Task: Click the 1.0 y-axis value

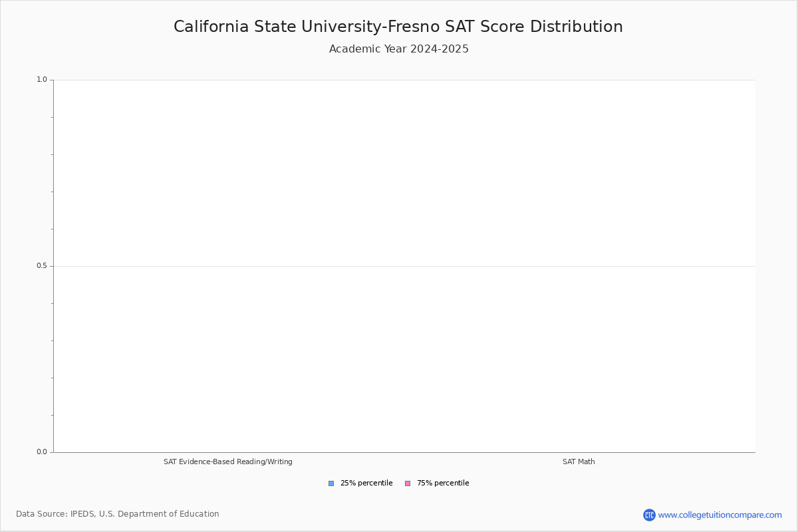Action: 41,80
